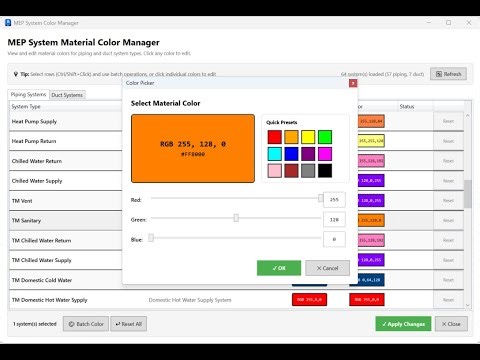This screenshot has width=480, height=360.
Task: Reset the TM Sanitary row
Action: point(448,220)
